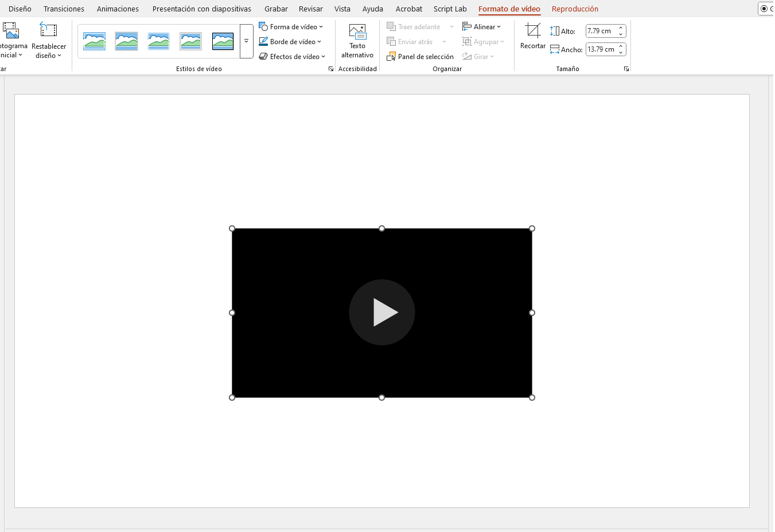This screenshot has width=775, height=532.
Task: Apply the first video style thumbnail
Action: [x=94, y=41]
